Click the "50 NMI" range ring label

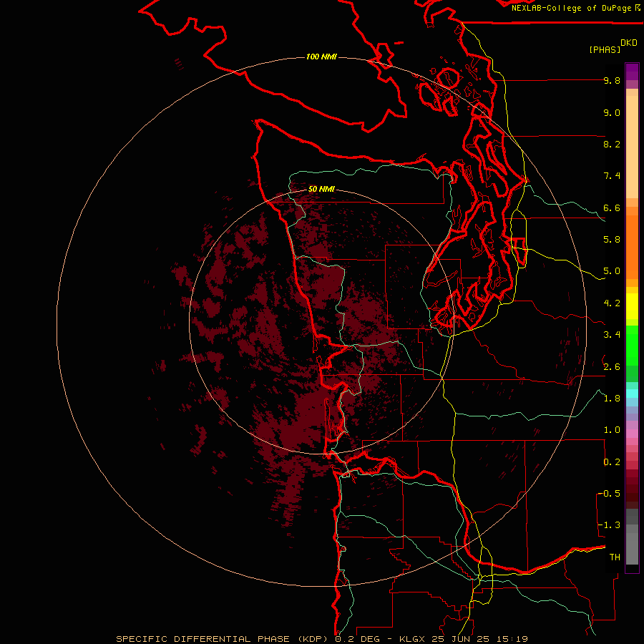[321, 189]
